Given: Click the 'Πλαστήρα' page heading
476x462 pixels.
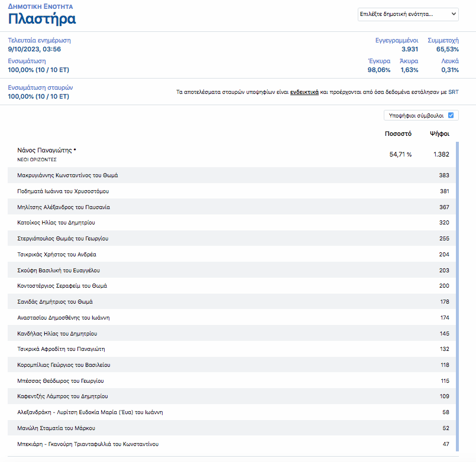Looking at the screenshot, I should 42,19.
